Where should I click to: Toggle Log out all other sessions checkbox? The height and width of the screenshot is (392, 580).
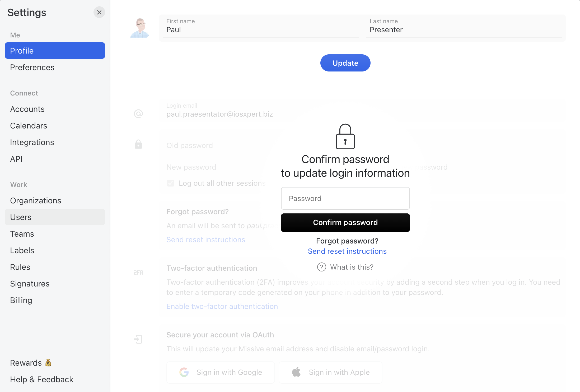(x=171, y=183)
